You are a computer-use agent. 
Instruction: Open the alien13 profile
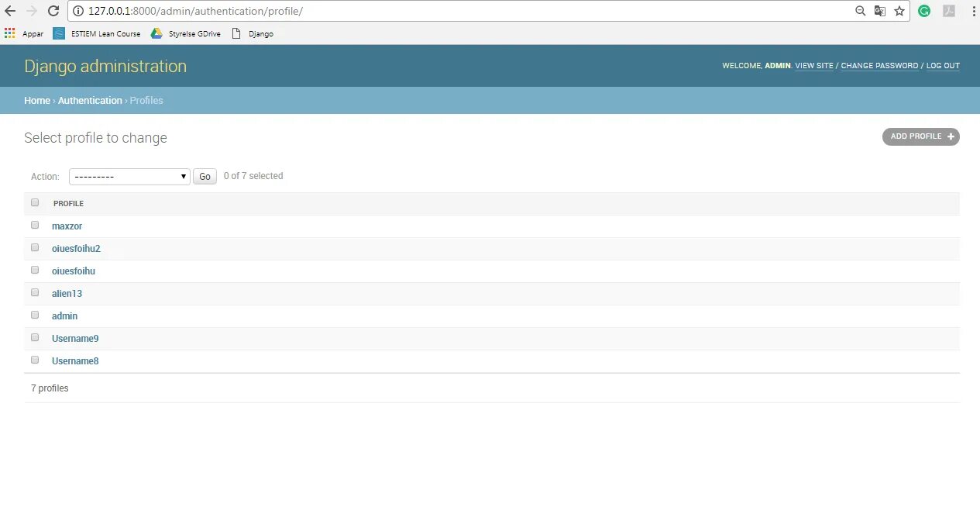(x=67, y=294)
